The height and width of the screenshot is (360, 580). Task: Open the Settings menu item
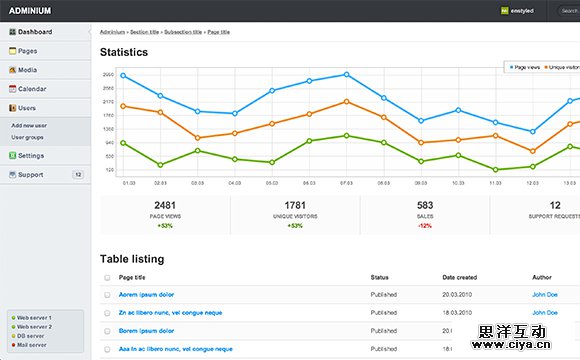(45, 155)
